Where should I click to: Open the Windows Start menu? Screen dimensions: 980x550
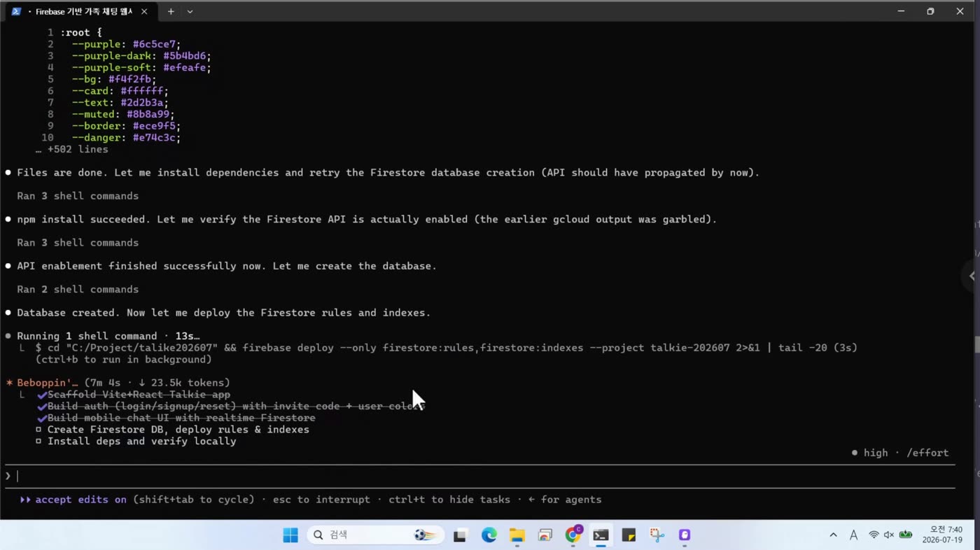click(x=290, y=535)
